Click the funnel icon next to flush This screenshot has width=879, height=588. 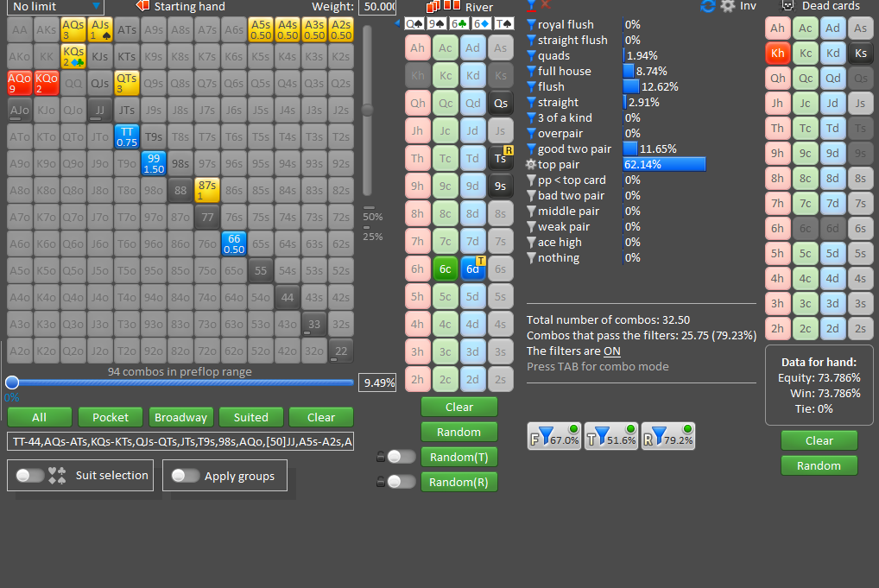531,87
